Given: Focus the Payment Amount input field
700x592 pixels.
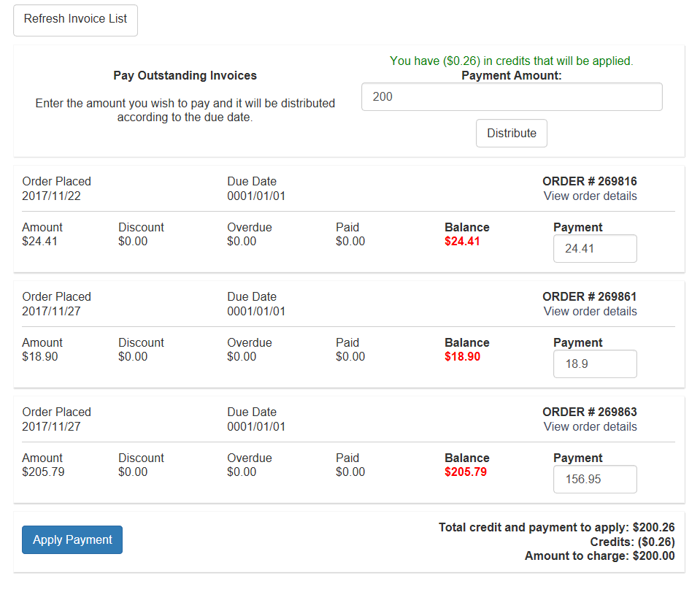Looking at the screenshot, I should pyautogui.click(x=511, y=96).
